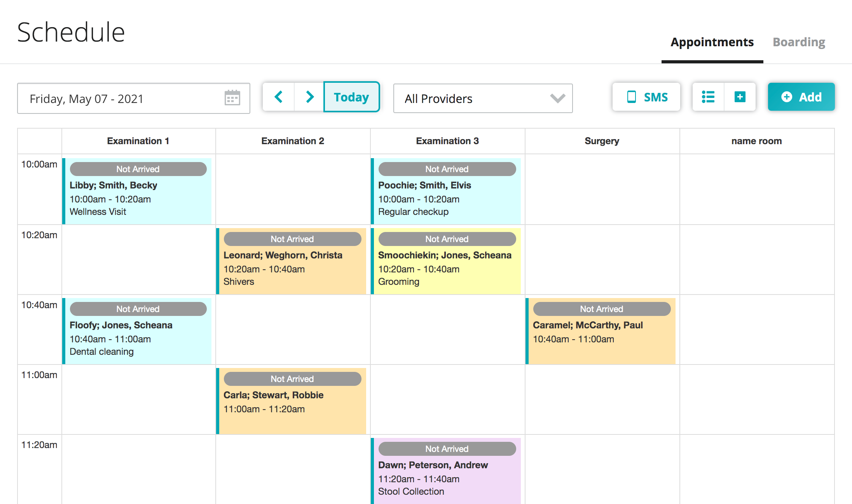Click the All Providers chevron arrow
The height and width of the screenshot is (504, 852).
pyautogui.click(x=557, y=99)
